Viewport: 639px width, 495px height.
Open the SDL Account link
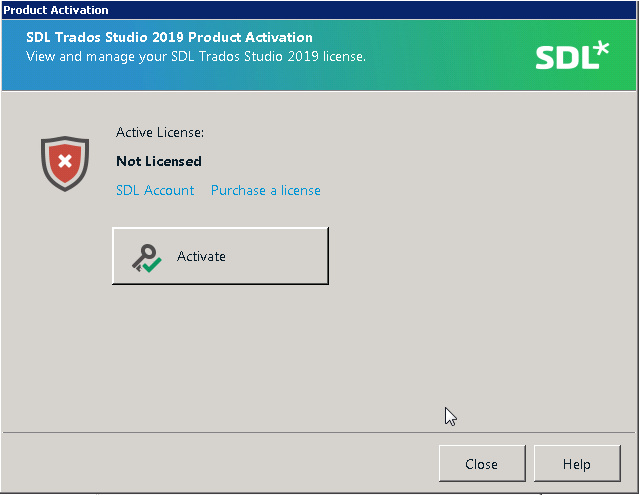(x=155, y=190)
